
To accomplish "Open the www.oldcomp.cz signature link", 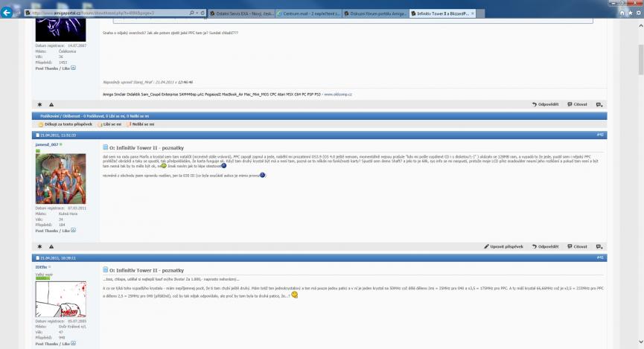I will point(337,95).
